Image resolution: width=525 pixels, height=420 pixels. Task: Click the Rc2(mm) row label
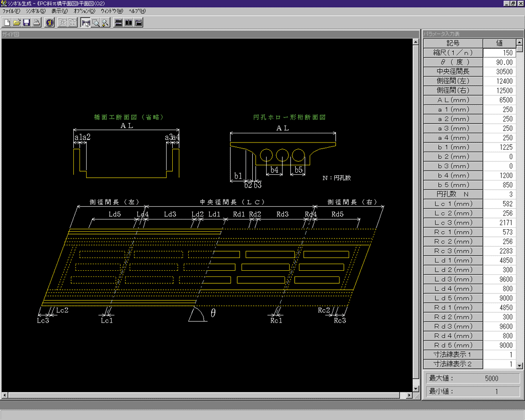(453, 242)
